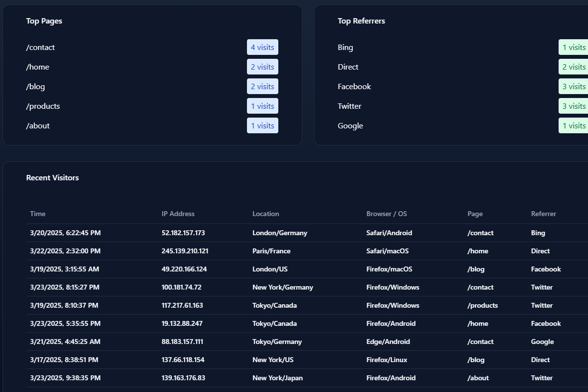This screenshot has width=588, height=392.
Task: Select IP address 139.163.176.83
Action: (x=183, y=378)
